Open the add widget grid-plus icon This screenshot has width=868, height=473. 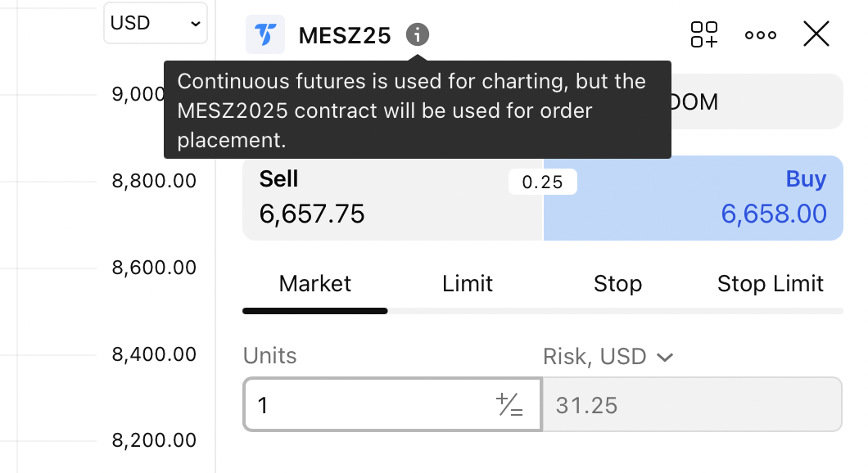(703, 34)
